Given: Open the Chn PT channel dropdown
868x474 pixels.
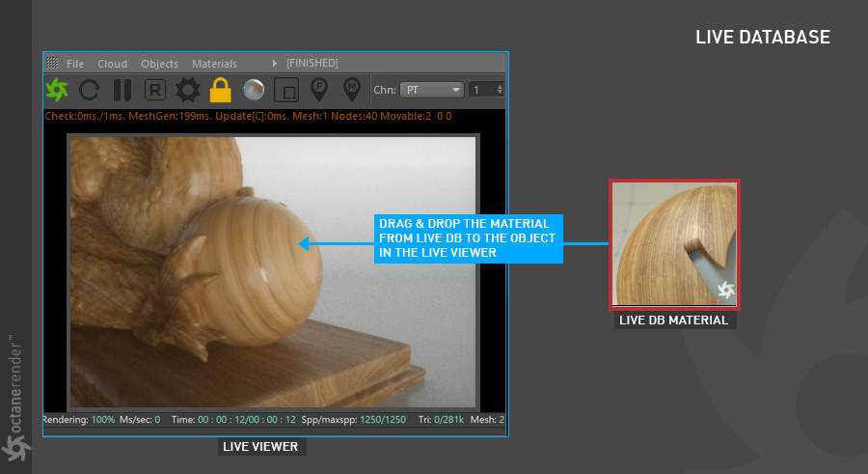Looking at the screenshot, I should 432,90.
